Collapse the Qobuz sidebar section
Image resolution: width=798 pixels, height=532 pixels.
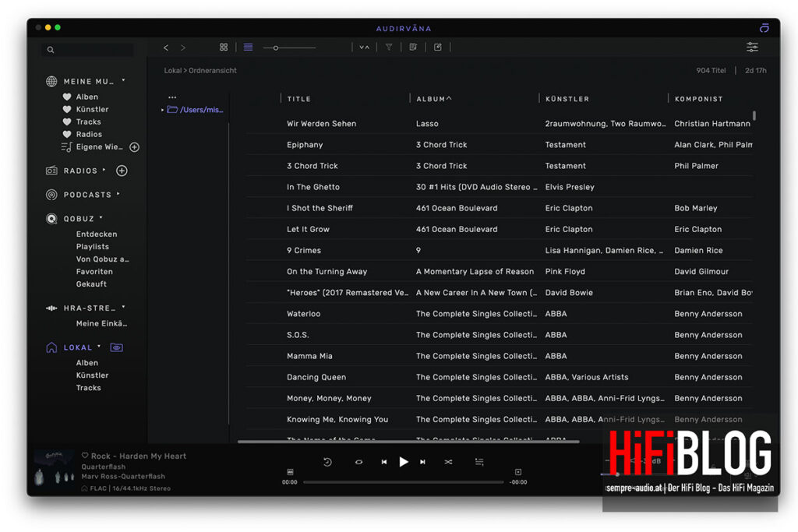(101, 218)
